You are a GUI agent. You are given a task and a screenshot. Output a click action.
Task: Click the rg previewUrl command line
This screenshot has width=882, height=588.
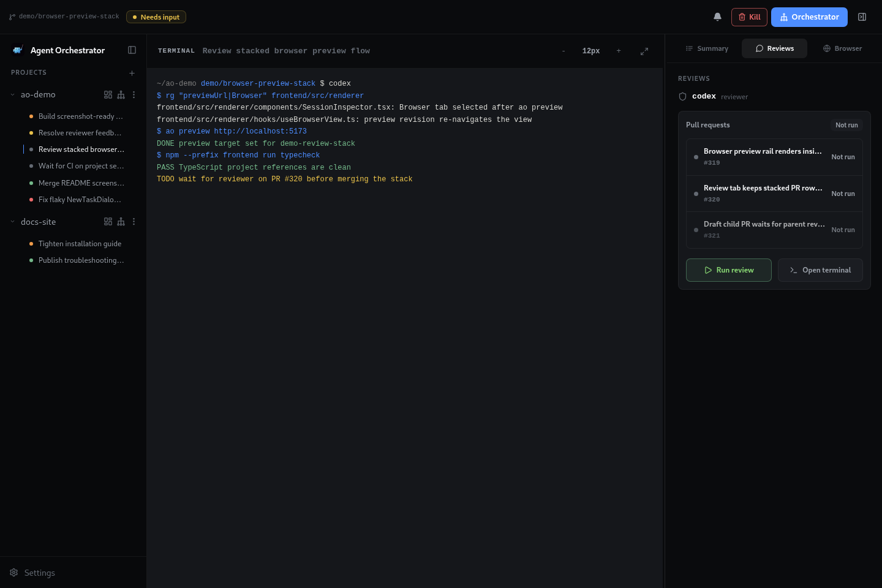coord(260,96)
